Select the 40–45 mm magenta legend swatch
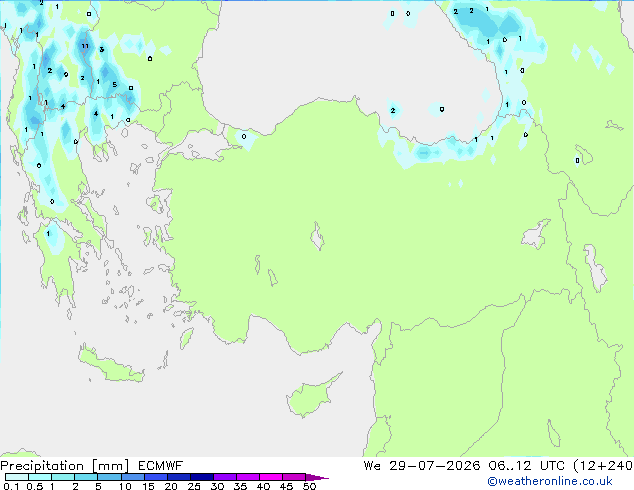 pos(271,477)
